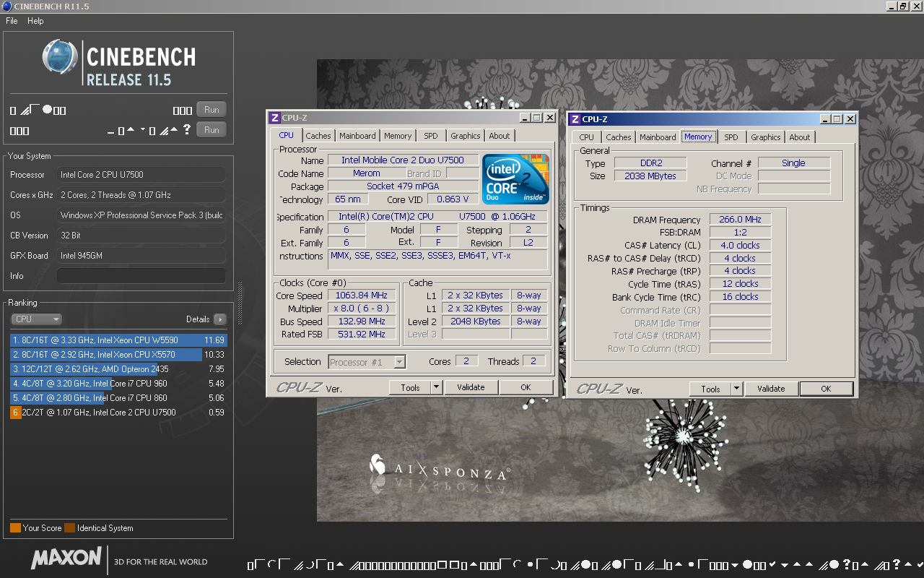
Task: Click the Details arrow button in Ranking
Action: [x=219, y=319]
